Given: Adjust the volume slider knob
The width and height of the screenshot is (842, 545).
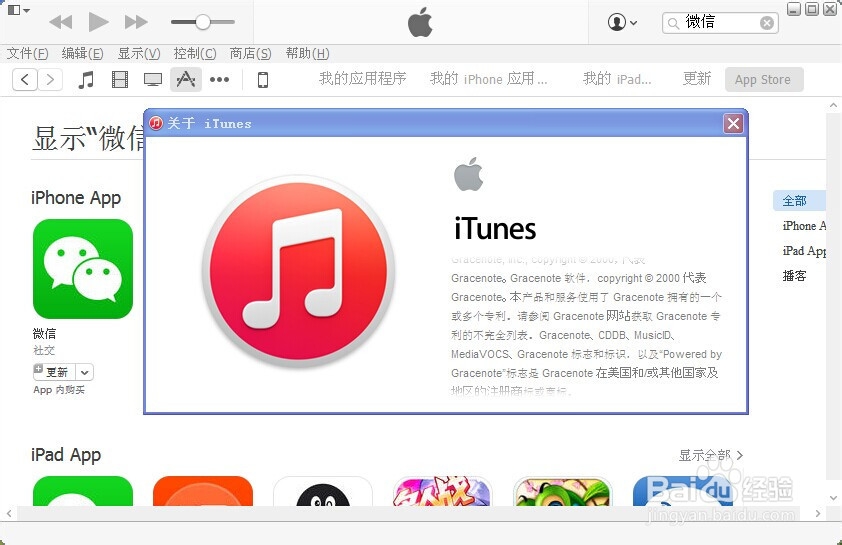Looking at the screenshot, I should [202, 22].
